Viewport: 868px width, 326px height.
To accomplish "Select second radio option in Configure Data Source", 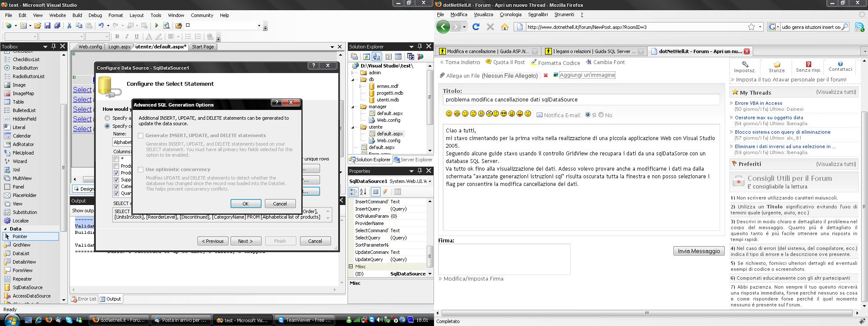I will click(x=107, y=126).
